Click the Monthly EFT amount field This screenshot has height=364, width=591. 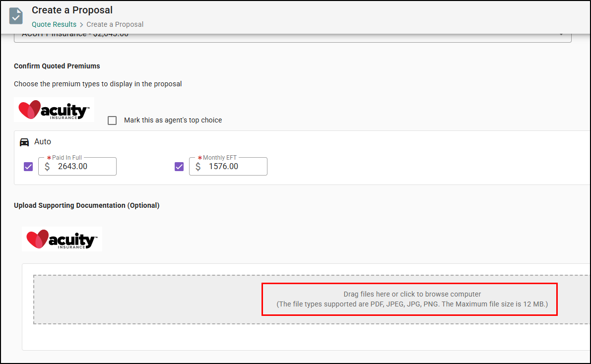(228, 167)
